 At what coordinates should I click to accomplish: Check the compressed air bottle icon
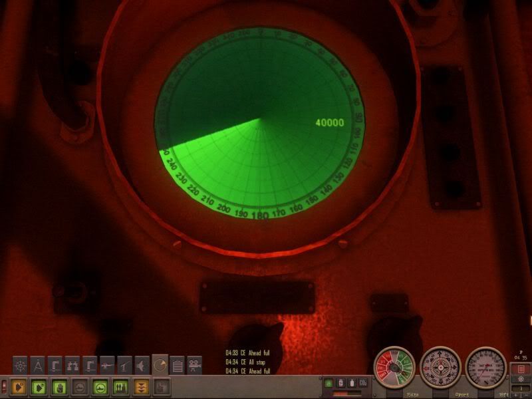coord(352,383)
